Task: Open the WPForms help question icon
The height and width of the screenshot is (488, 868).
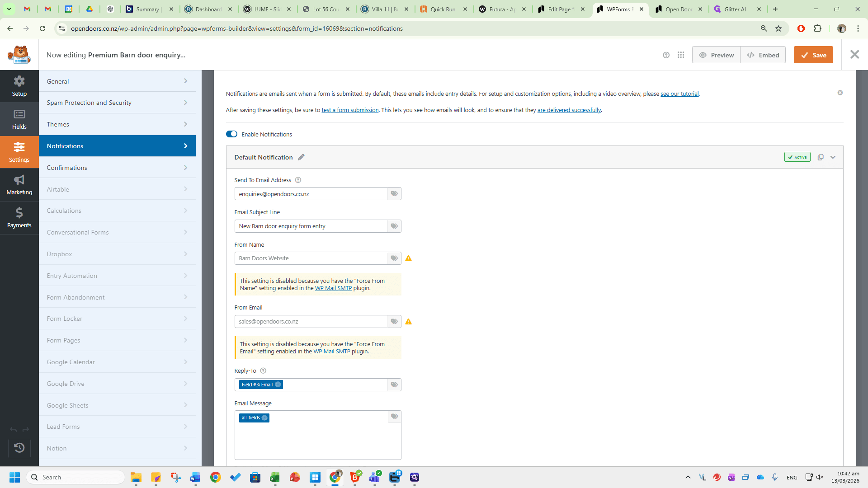Action: 666,55
